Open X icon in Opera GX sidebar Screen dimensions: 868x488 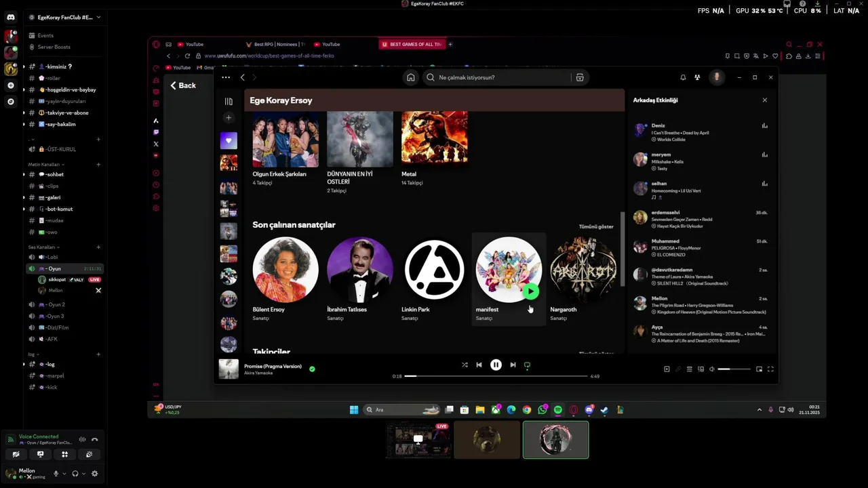pyautogui.click(x=156, y=144)
